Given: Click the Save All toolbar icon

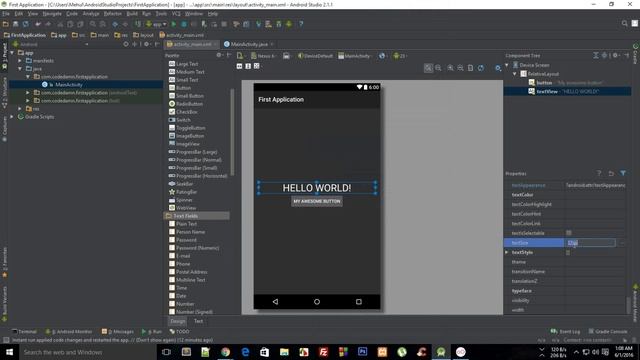Looking at the screenshot, I should (16, 24).
